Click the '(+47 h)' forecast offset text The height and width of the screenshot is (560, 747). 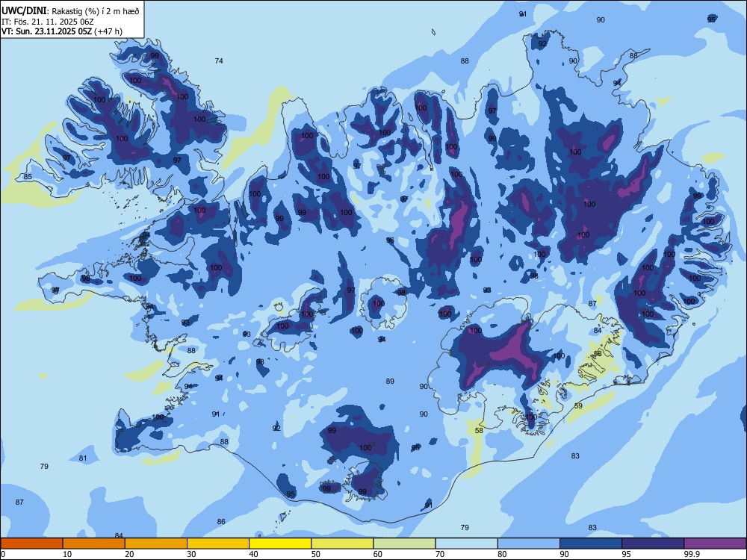(108, 31)
